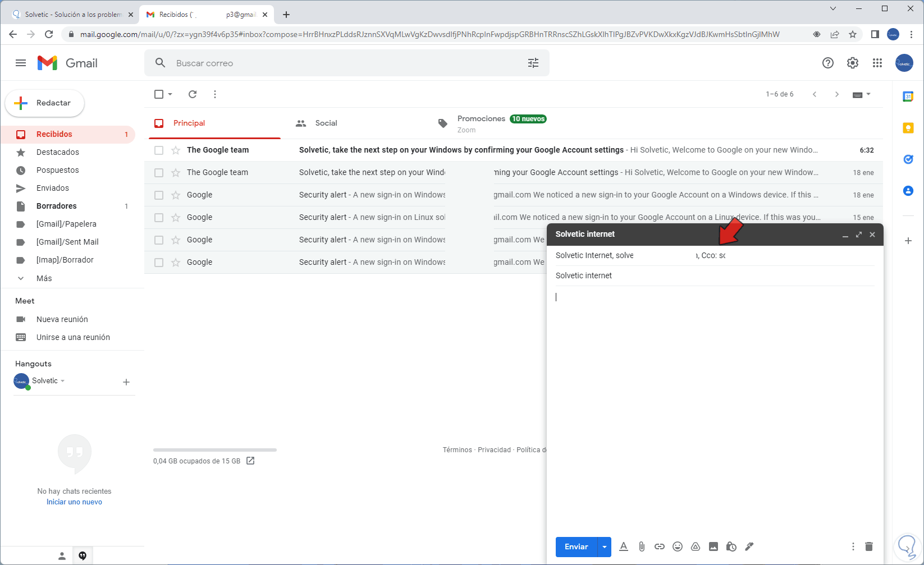Star the 18 ene Google team email
924x565 pixels.
pyautogui.click(x=176, y=173)
